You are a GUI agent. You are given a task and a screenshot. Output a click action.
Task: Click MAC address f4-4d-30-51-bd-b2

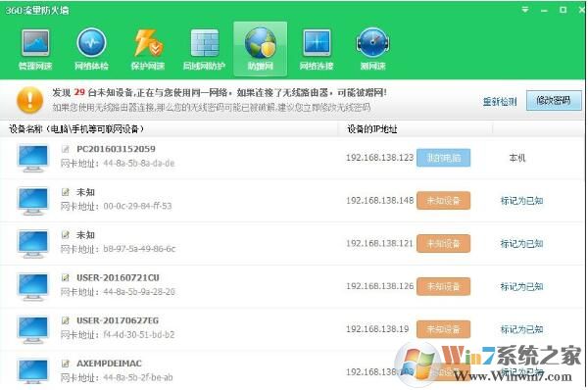tap(139, 334)
